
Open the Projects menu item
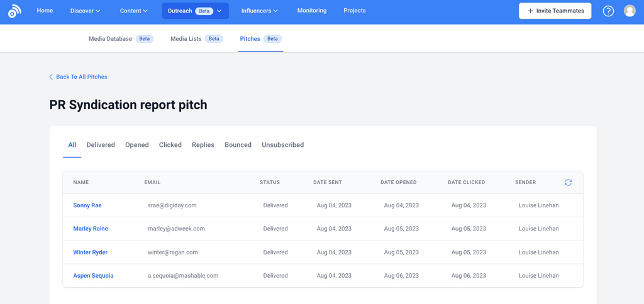pos(354,11)
